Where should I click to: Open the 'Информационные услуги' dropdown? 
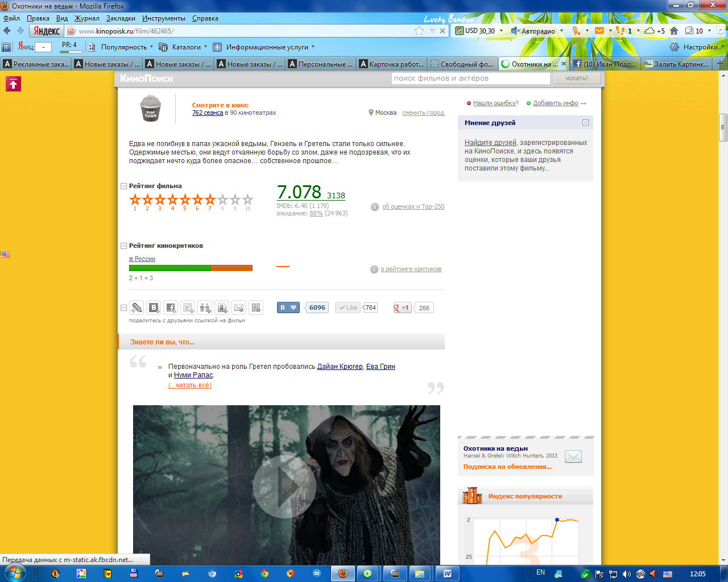[270, 47]
